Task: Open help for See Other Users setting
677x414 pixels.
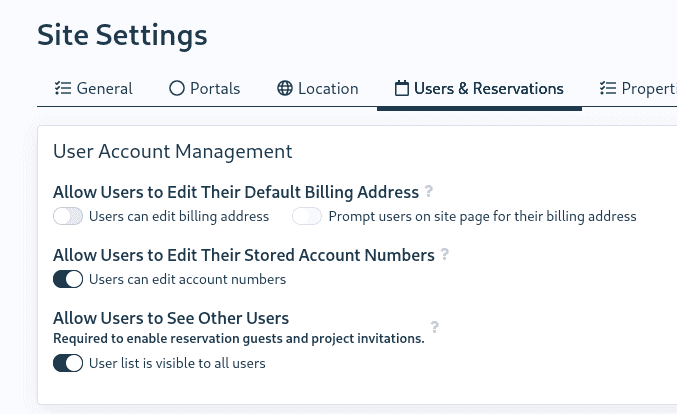Action: 435,327
